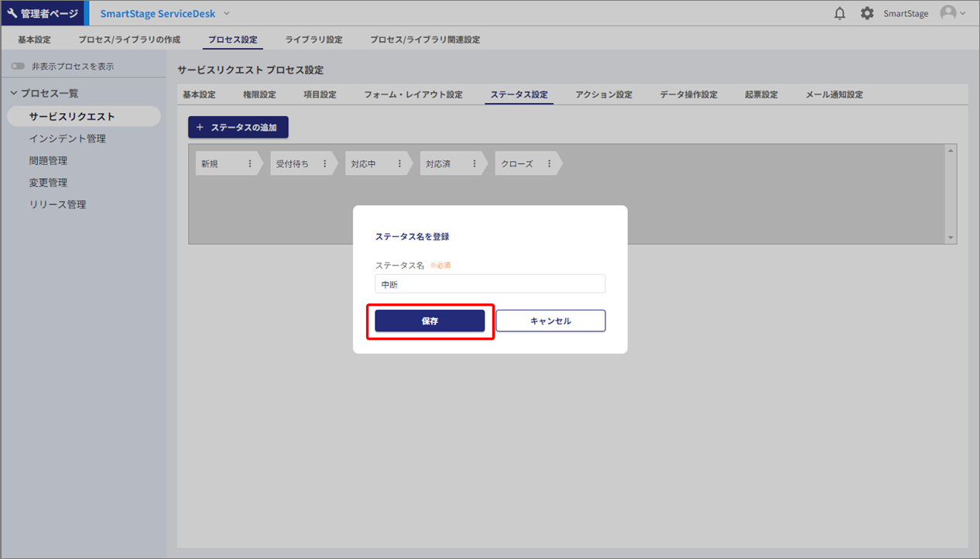Image resolution: width=980 pixels, height=559 pixels.
Task: Open the three-dot menu for 受付待ち status
Action: pos(324,163)
